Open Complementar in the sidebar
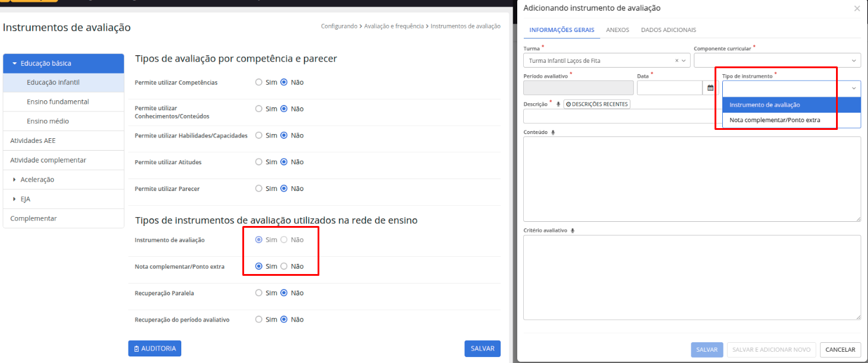Screen dimensions: 868x363 click(x=63, y=218)
